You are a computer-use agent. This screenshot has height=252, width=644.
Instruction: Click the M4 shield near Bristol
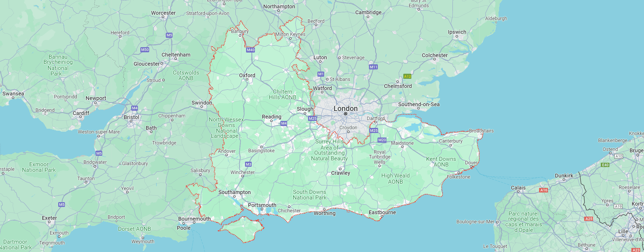pos(135,108)
